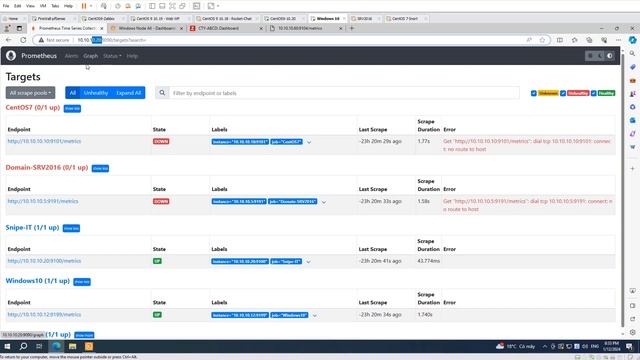Image resolution: width=640 pixels, height=360 pixels.
Task: Switch to the VMware Home tab
Action: pyautogui.click(x=13, y=18)
